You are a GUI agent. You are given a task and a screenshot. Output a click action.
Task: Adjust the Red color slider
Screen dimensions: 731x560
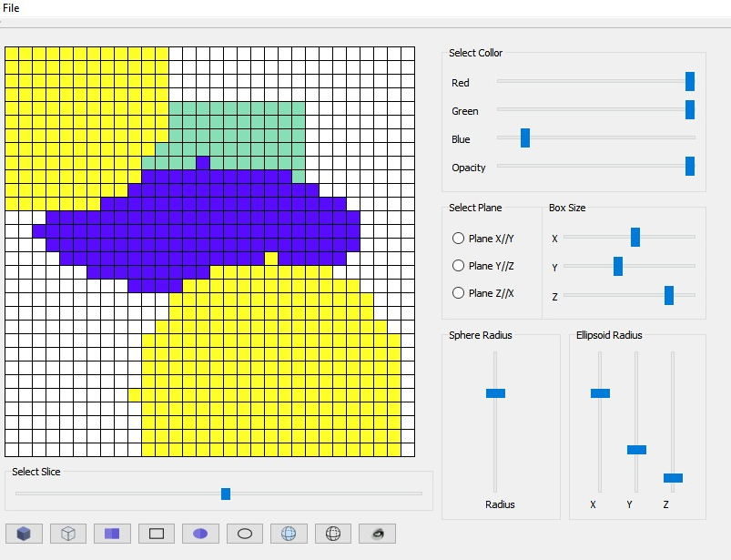689,81
